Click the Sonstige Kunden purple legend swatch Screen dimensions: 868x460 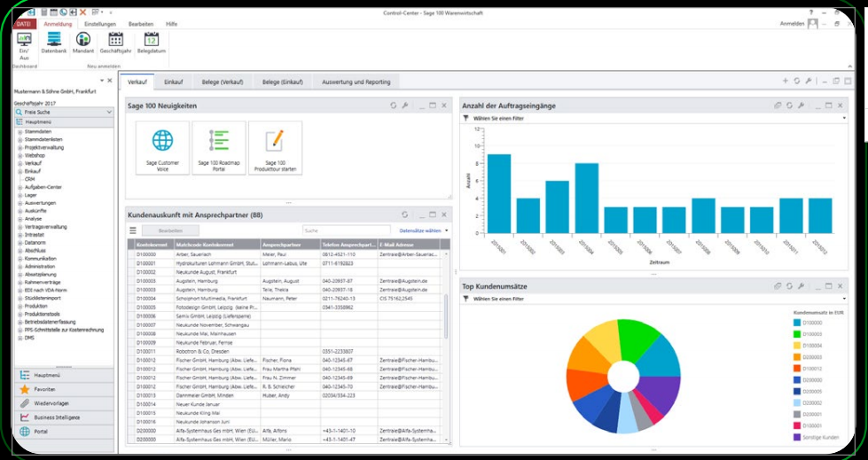point(796,437)
